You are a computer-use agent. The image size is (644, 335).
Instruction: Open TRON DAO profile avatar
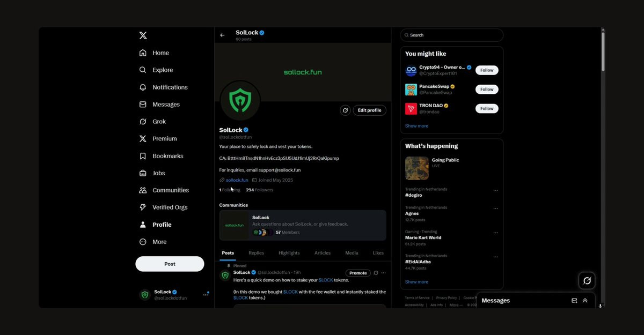click(411, 109)
